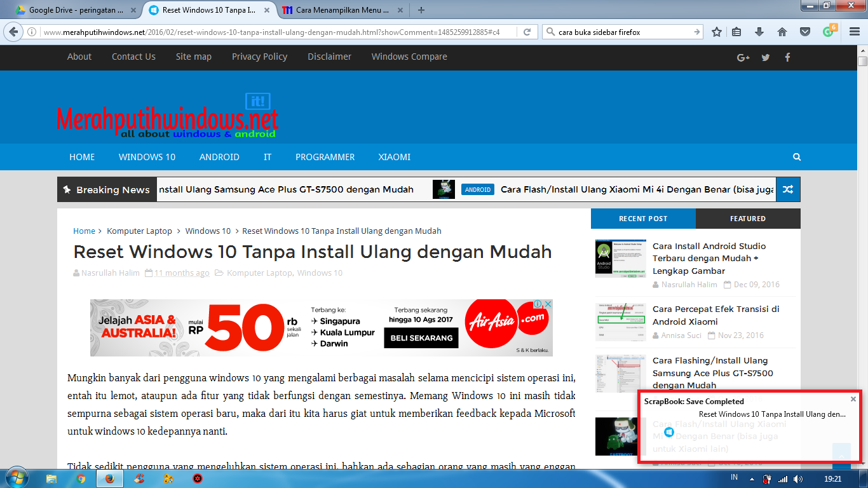This screenshot has width=868, height=488.
Task: Click the Firefox taskbar icon
Action: pos(110,478)
